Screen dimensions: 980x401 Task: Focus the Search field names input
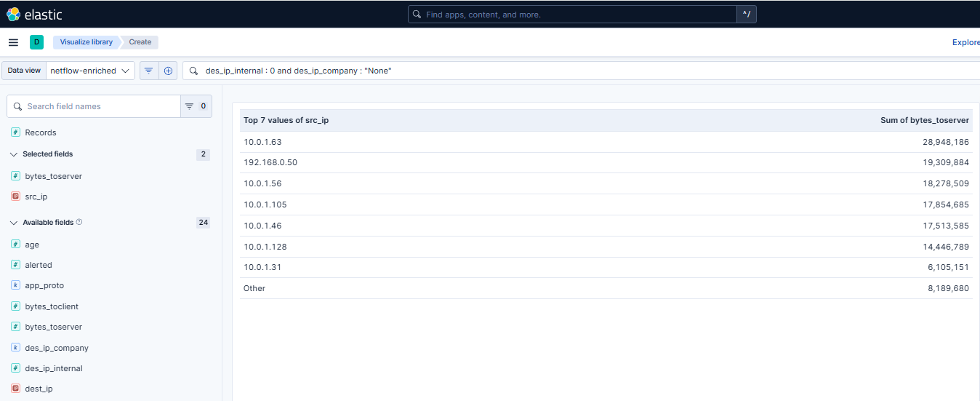click(x=94, y=106)
